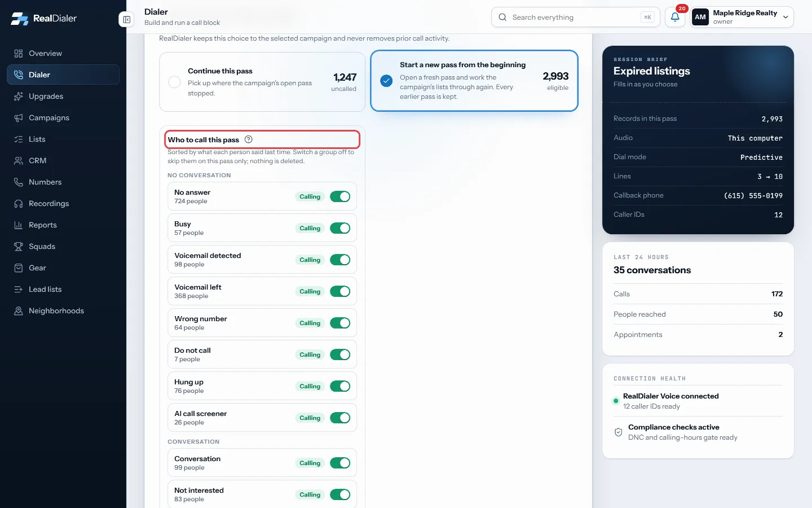Turn off the No answer toggle

(340, 196)
